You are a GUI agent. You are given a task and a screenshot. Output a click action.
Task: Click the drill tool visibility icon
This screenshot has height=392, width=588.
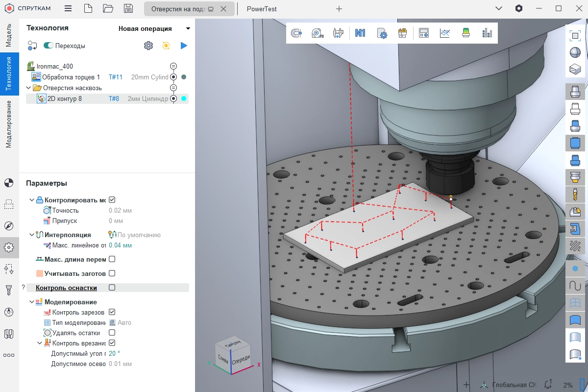click(575, 194)
